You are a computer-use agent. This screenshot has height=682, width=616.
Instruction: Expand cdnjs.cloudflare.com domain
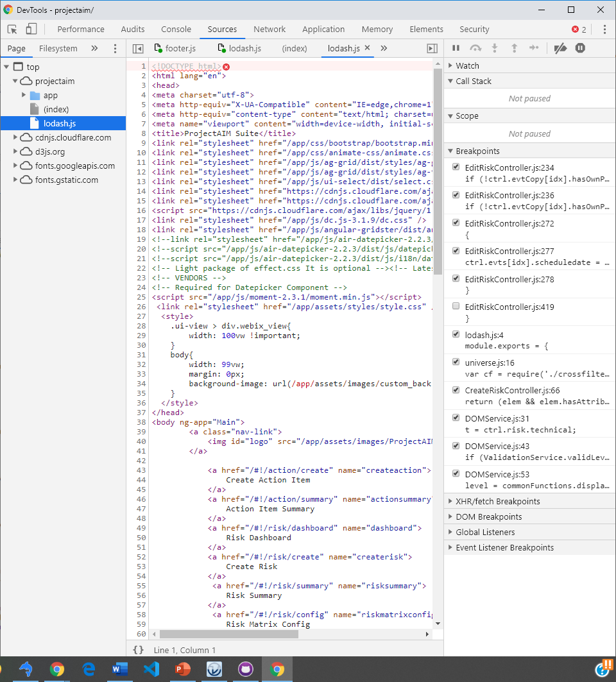(15, 137)
